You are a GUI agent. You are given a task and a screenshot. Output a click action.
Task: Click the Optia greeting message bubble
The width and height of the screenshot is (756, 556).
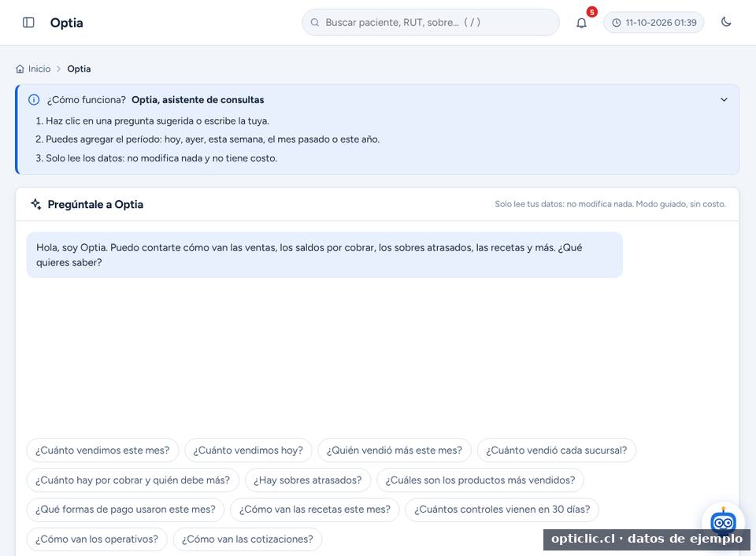(x=324, y=255)
